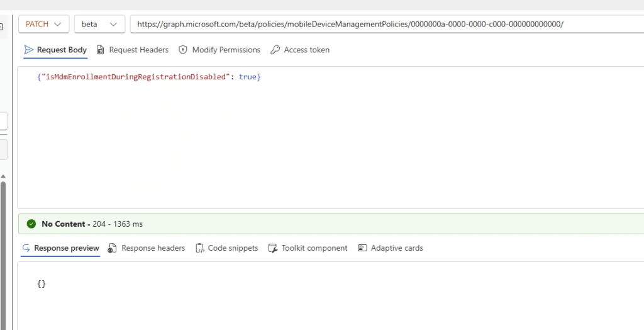The height and width of the screenshot is (330, 644).
Task: Show the Code snippets tab
Action: coord(233,248)
